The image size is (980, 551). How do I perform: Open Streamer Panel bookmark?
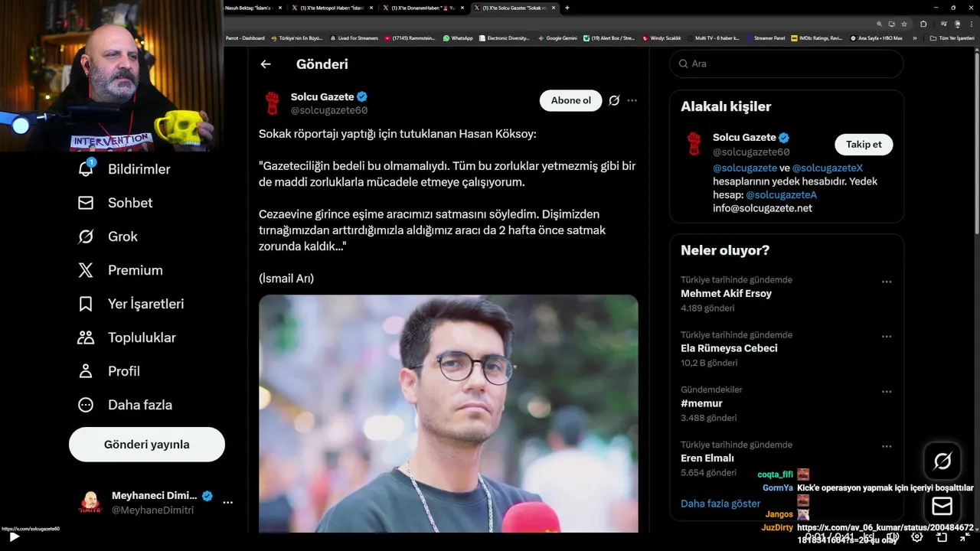(765, 37)
